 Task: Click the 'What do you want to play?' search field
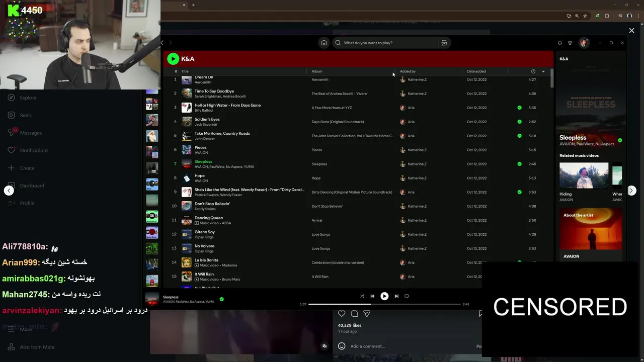click(x=385, y=43)
